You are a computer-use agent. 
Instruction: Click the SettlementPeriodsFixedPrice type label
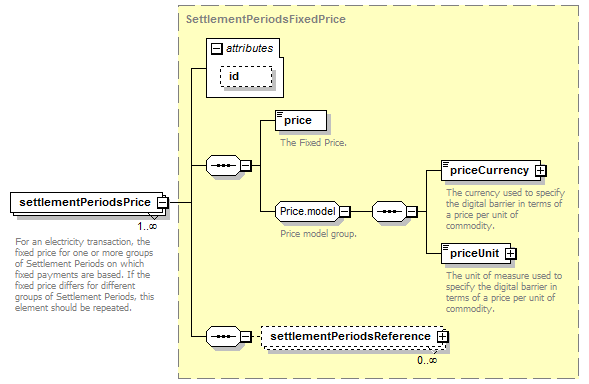point(266,19)
